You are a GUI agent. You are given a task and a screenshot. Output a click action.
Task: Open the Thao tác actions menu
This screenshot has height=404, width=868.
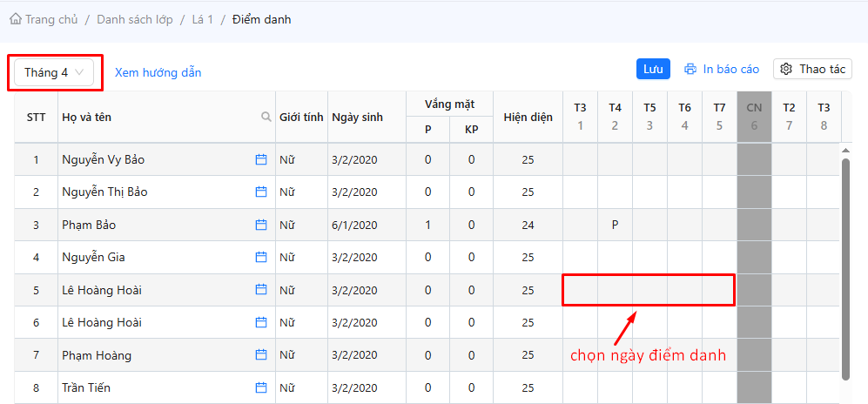pos(812,69)
